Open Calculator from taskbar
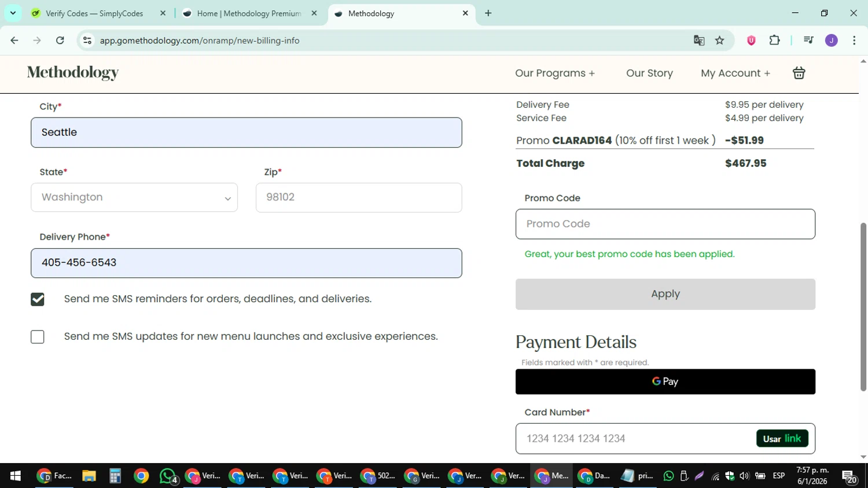This screenshot has height=488, width=868. [x=115, y=476]
